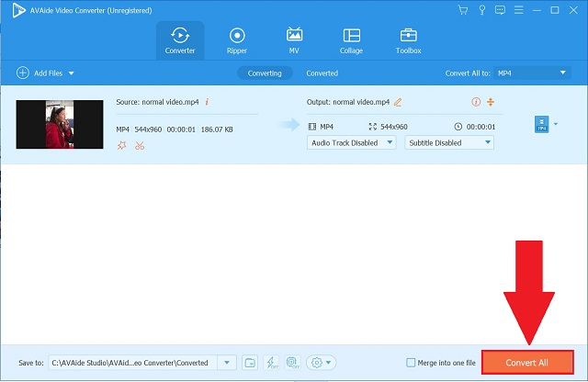Rename output with the pencil icon
Screen dimensions: 588x382
[398, 102]
